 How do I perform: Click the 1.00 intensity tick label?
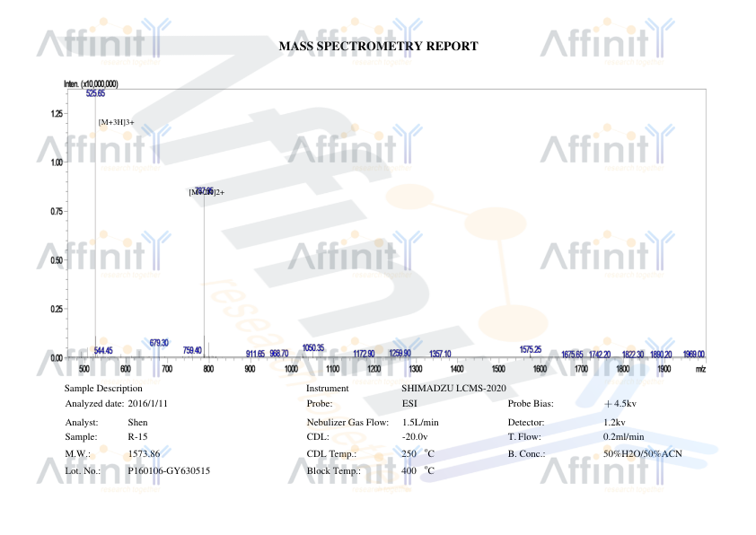57,162
